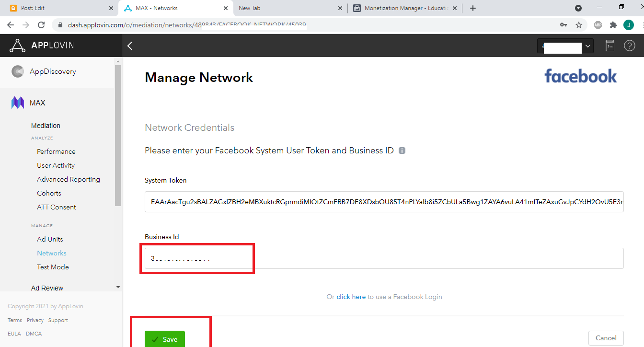This screenshot has height=347, width=644.
Task: Open AppDiscovery in the sidebar
Action: (53, 71)
